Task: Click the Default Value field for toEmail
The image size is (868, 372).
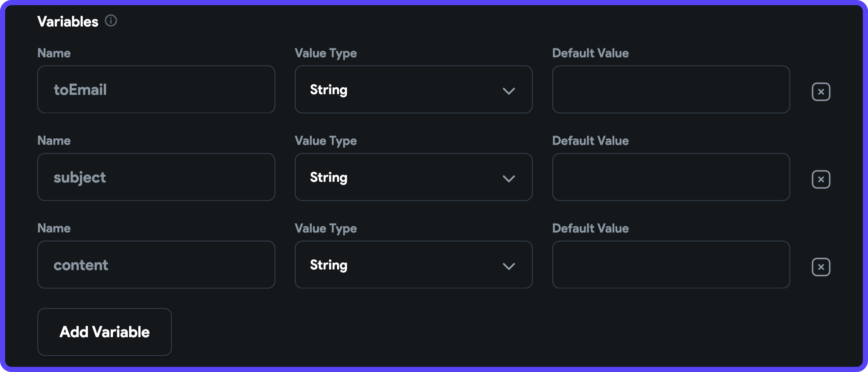Action: pyautogui.click(x=671, y=90)
